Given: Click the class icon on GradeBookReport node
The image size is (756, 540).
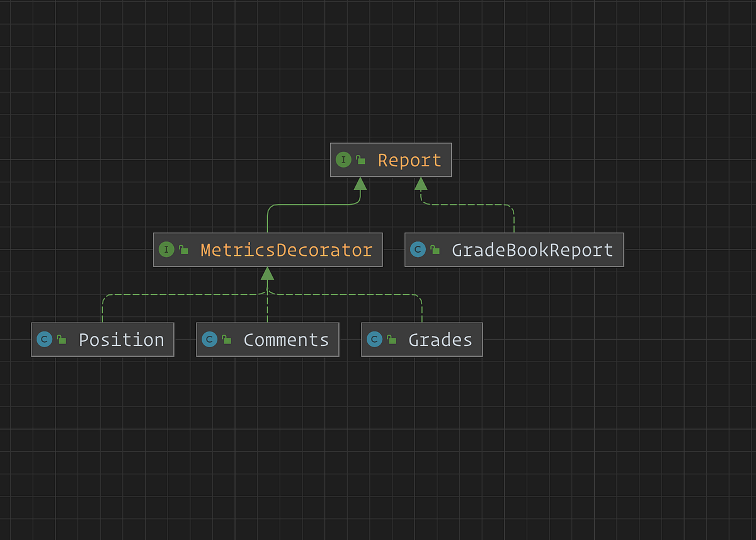Looking at the screenshot, I should 418,250.
